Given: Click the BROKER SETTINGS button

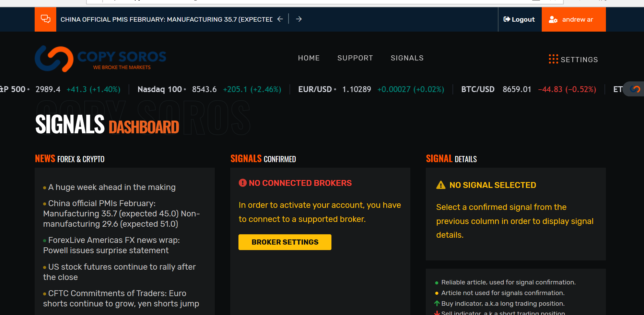Looking at the screenshot, I should click(285, 242).
